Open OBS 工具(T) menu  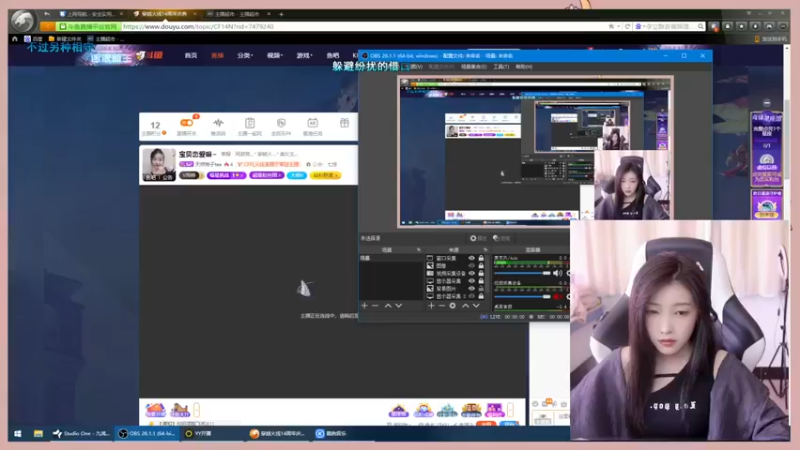coord(501,67)
